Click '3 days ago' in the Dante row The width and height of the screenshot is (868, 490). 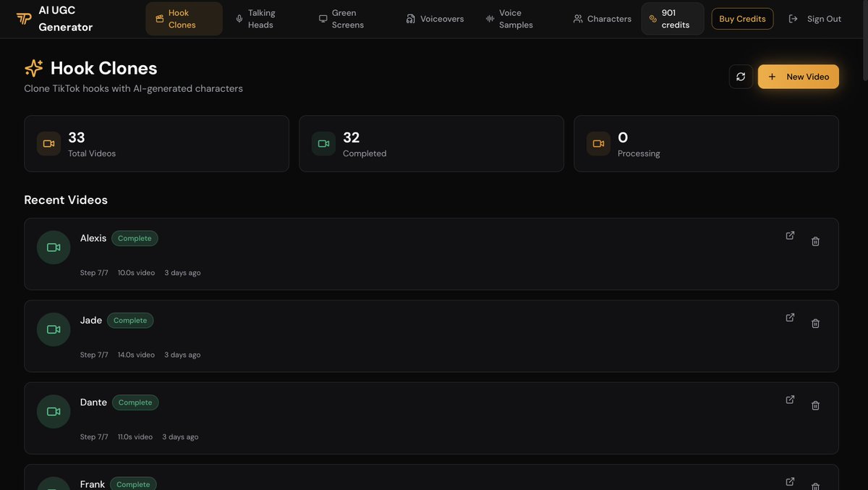coord(180,437)
